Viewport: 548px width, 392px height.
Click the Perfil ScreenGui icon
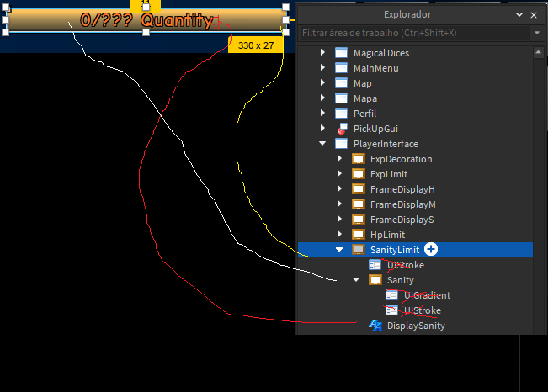coord(341,114)
